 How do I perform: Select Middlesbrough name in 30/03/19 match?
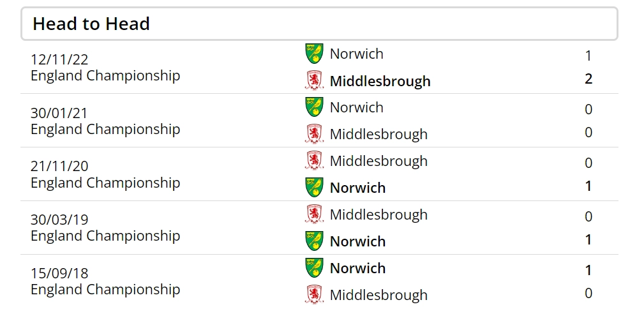point(378,214)
